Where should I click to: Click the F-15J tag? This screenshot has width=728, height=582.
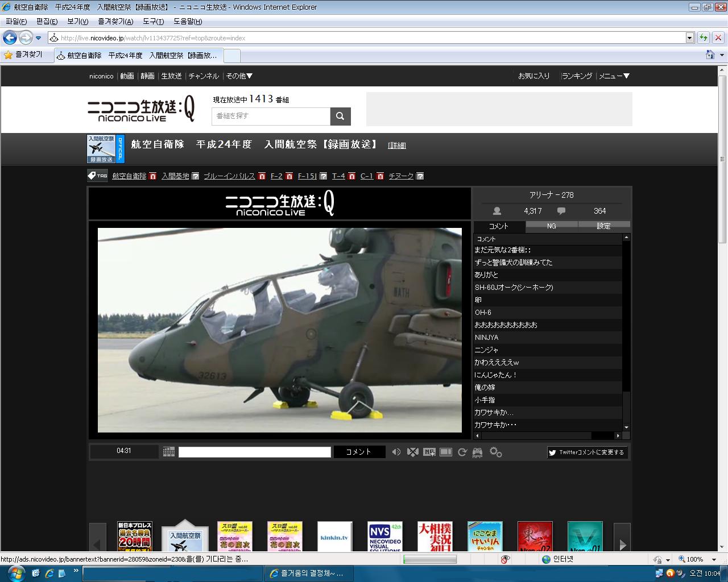(307, 176)
